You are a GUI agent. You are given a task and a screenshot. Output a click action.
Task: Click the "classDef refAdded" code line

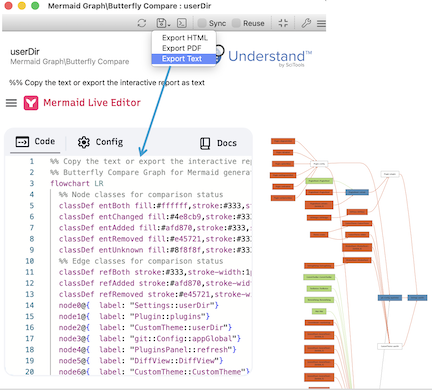tap(155, 283)
